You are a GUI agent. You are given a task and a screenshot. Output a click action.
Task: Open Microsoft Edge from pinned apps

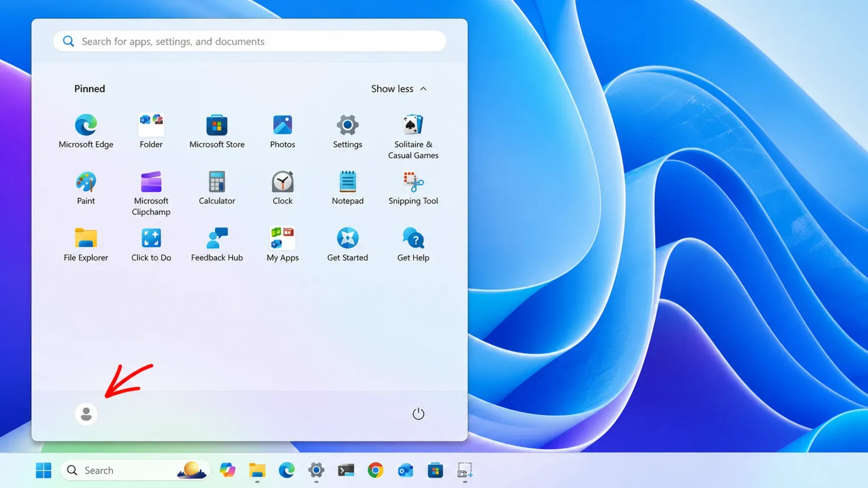(x=86, y=131)
